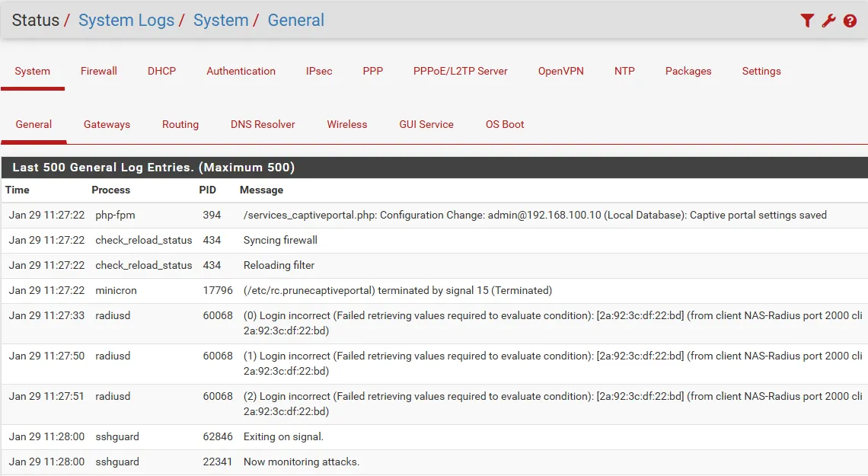Click the '(2) Login incorrect' radiusd message
The image size is (868, 476).
553,404
